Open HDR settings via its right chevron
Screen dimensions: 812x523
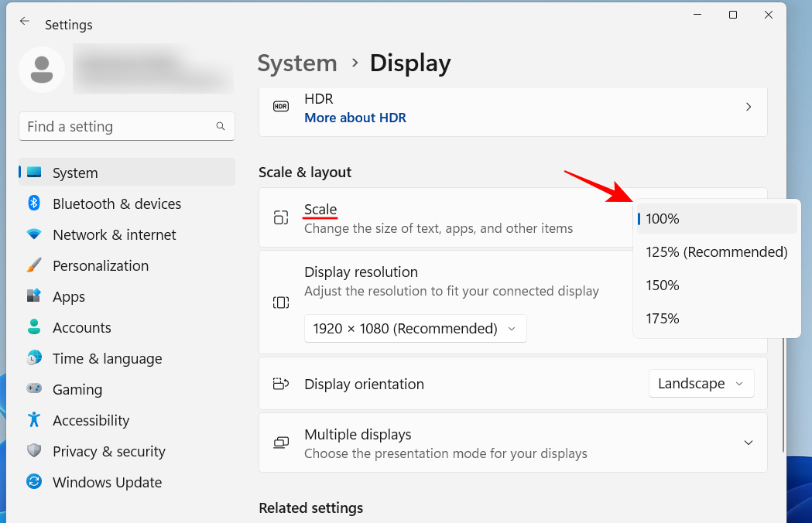click(749, 107)
